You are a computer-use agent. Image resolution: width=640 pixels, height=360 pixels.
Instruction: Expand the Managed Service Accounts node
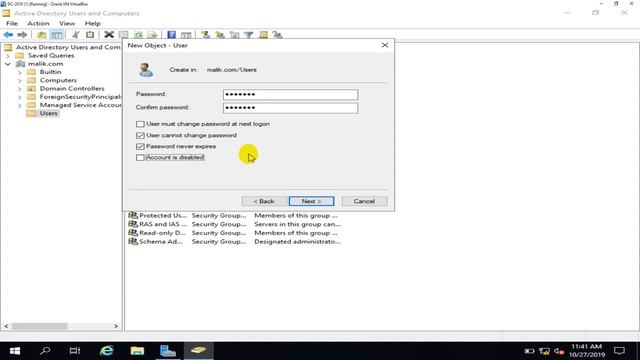pyautogui.click(x=20, y=105)
